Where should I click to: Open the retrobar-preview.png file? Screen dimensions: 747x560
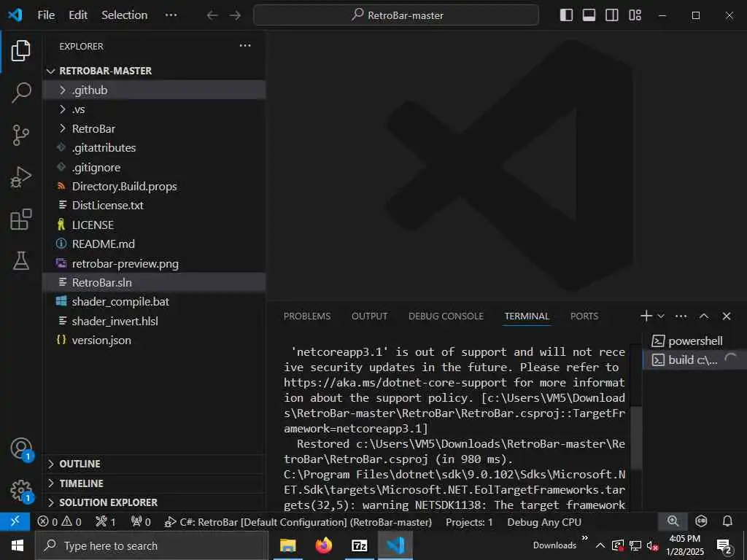click(x=154, y=264)
